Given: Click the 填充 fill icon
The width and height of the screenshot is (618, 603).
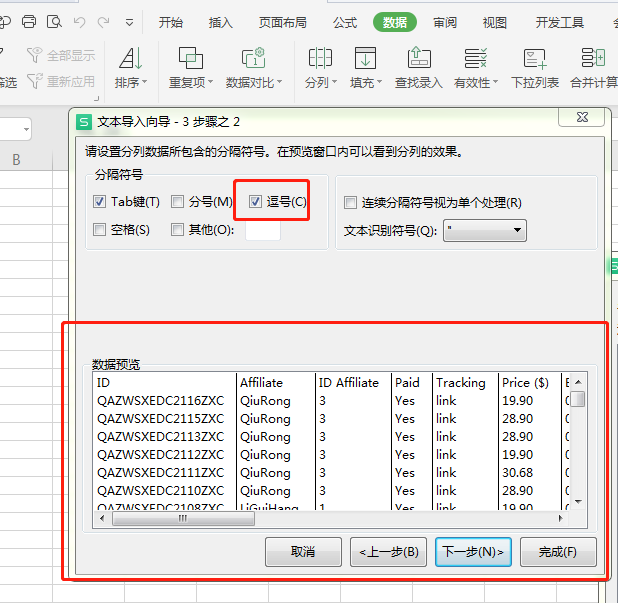Looking at the screenshot, I should [365, 58].
